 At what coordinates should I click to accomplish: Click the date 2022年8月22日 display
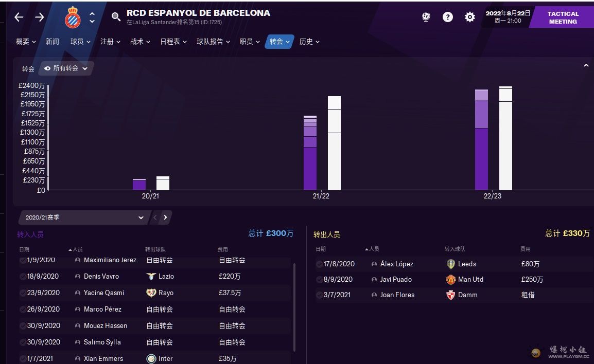click(508, 13)
